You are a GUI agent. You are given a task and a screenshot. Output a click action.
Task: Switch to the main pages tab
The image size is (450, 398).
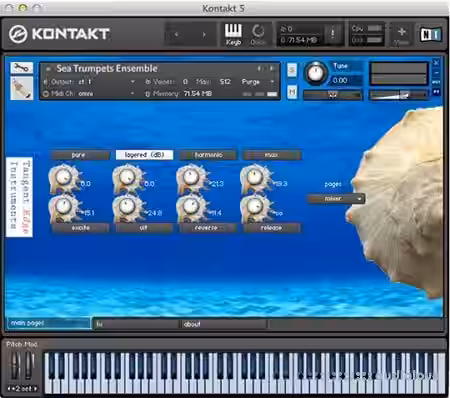pos(49,323)
